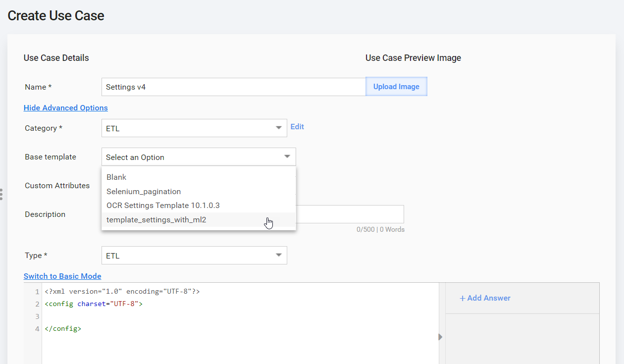Click the left sidebar drag handle dots
624x364 pixels.
1,194
